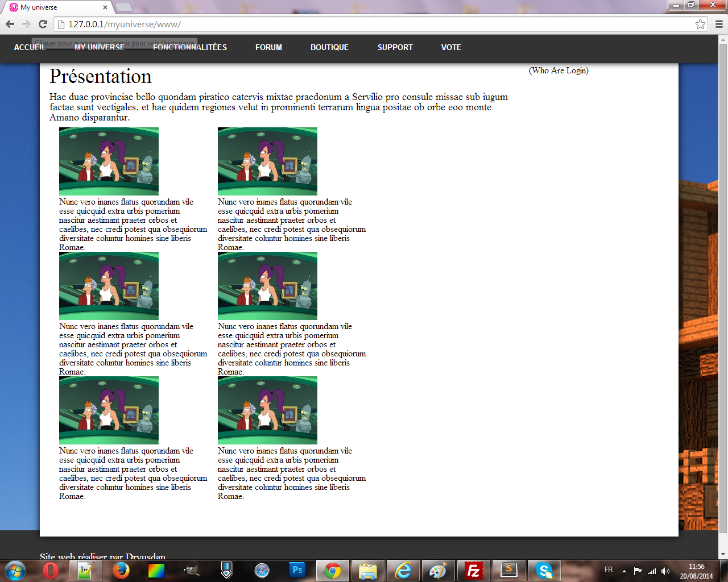Click the browser back arrow
The height and width of the screenshot is (582, 728).
(x=10, y=24)
